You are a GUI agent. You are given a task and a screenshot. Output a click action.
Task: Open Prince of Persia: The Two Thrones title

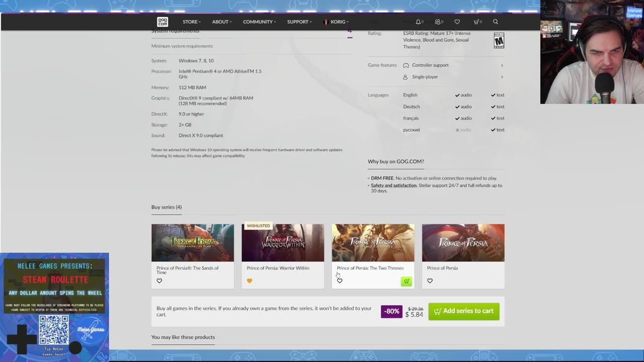(x=370, y=268)
